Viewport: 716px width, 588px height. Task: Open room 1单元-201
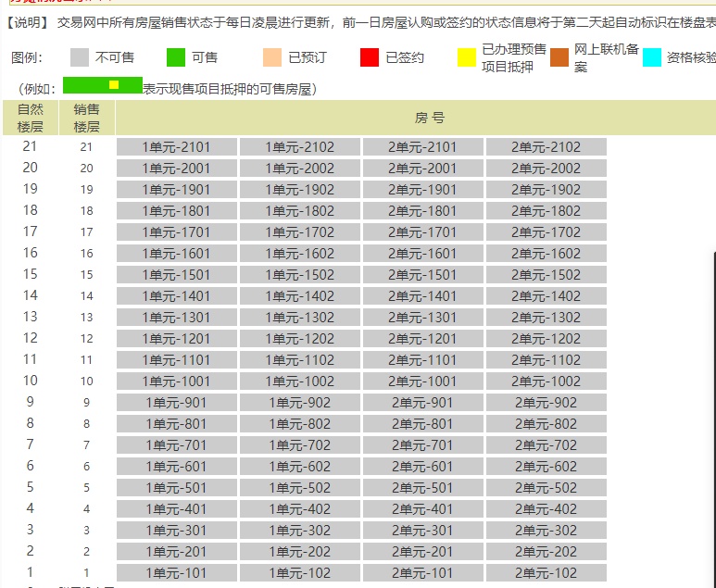pyautogui.click(x=177, y=552)
